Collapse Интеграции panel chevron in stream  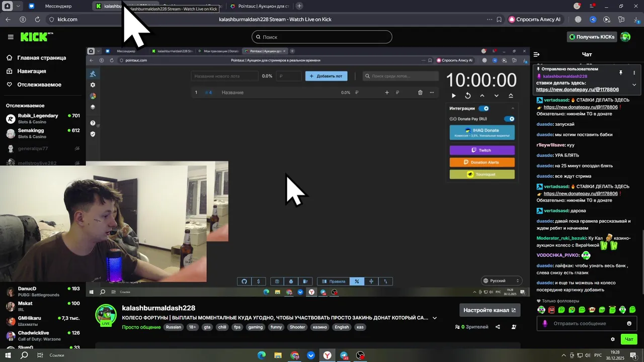(x=513, y=108)
